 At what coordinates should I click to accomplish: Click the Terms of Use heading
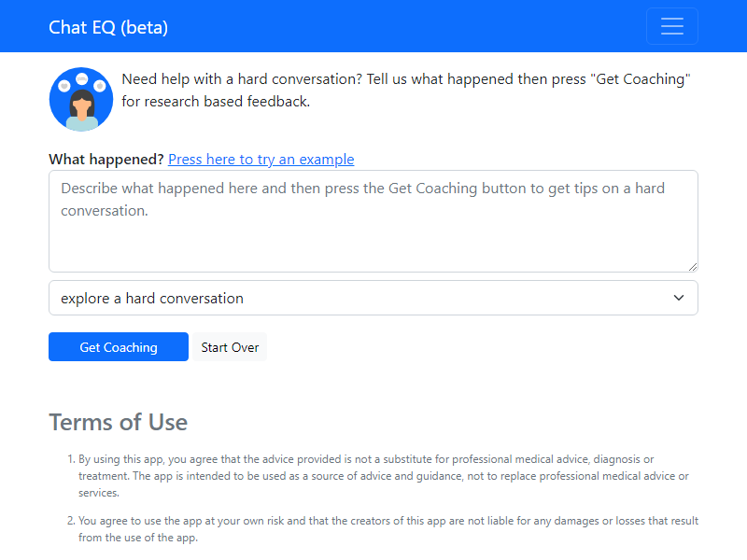(x=118, y=422)
